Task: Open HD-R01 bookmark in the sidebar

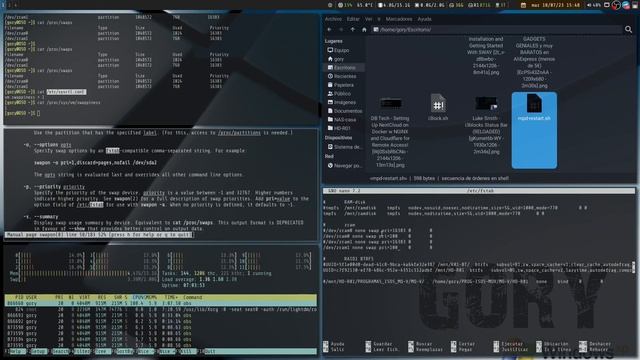Action: pyautogui.click(x=339, y=128)
